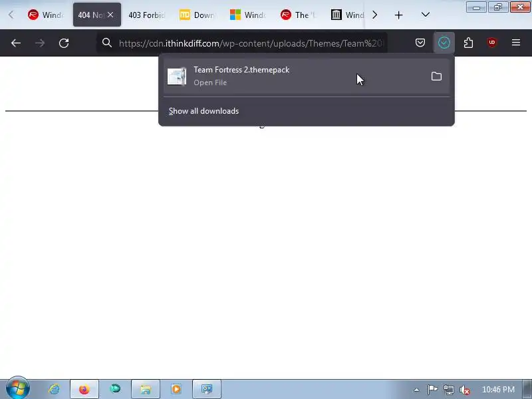
Task: Click the Firefox taskbar icon
Action: click(84, 389)
